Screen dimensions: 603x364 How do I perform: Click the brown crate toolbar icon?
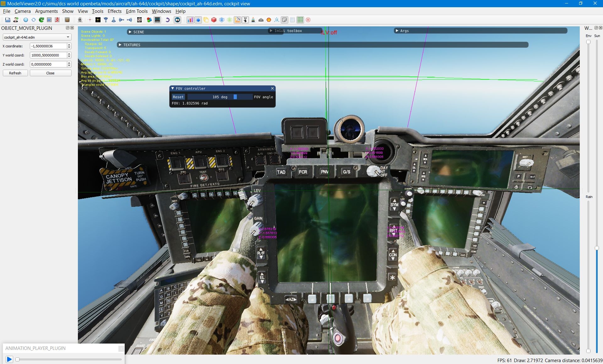(67, 20)
